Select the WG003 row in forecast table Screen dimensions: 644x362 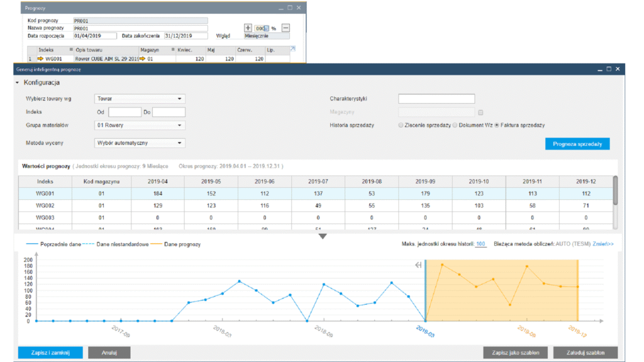point(316,217)
